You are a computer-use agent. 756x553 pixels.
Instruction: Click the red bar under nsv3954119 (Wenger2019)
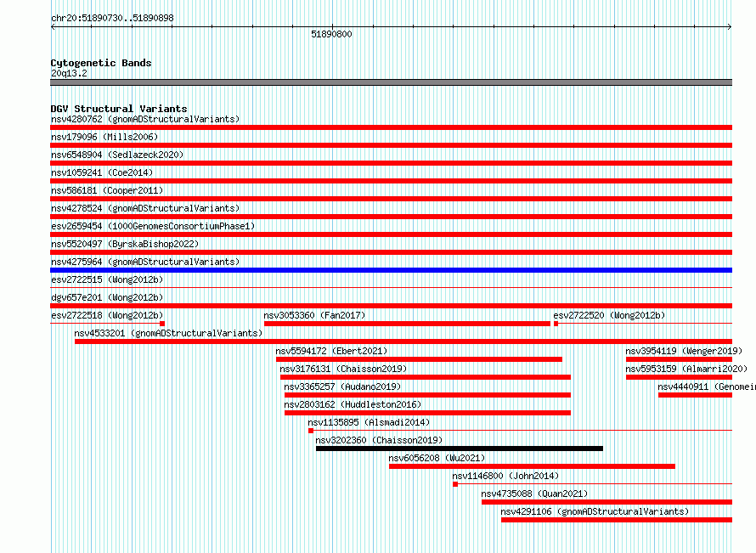coord(679,359)
